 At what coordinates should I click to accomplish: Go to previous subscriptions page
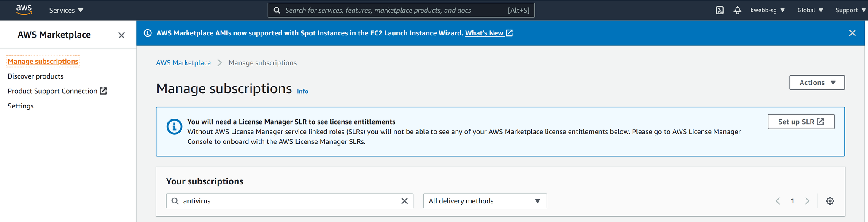(x=778, y=201)
